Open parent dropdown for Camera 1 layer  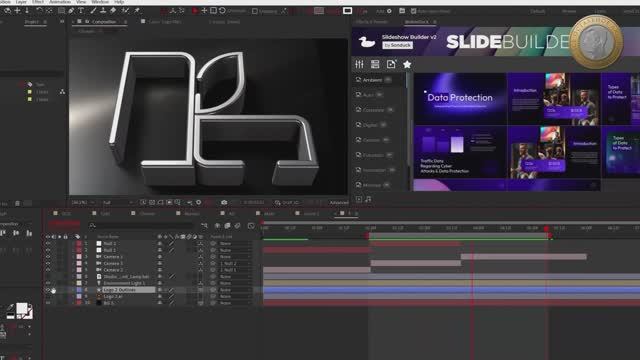point(235,257)
